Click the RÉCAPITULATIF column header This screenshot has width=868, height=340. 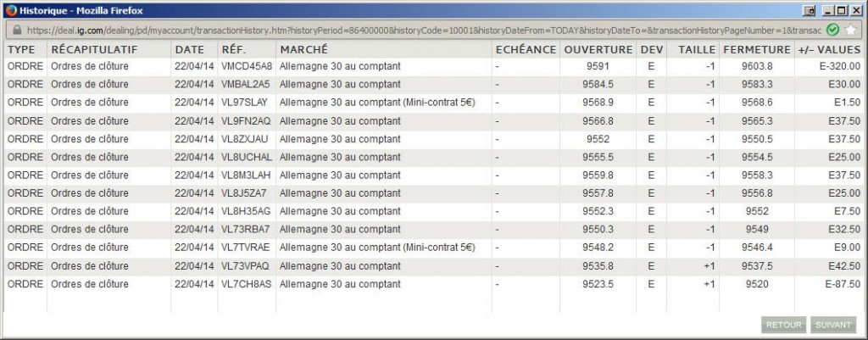(x=94, y=49)
